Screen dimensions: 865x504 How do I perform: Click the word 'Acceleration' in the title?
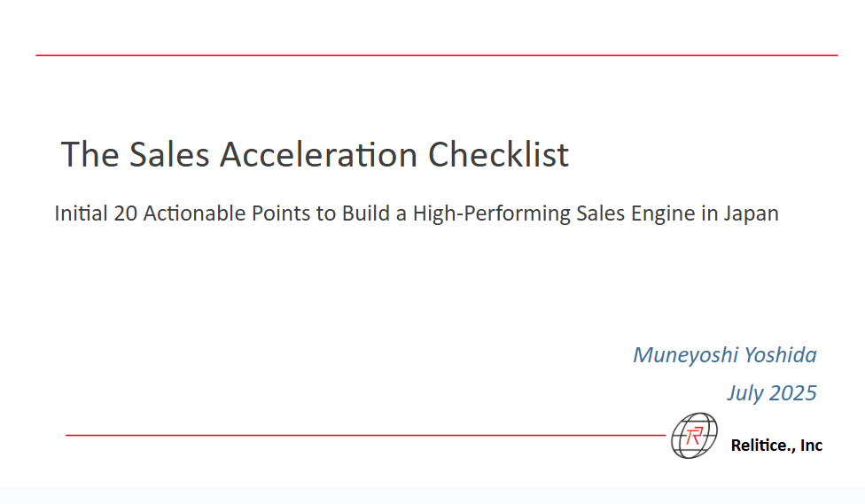coord(318,154)
